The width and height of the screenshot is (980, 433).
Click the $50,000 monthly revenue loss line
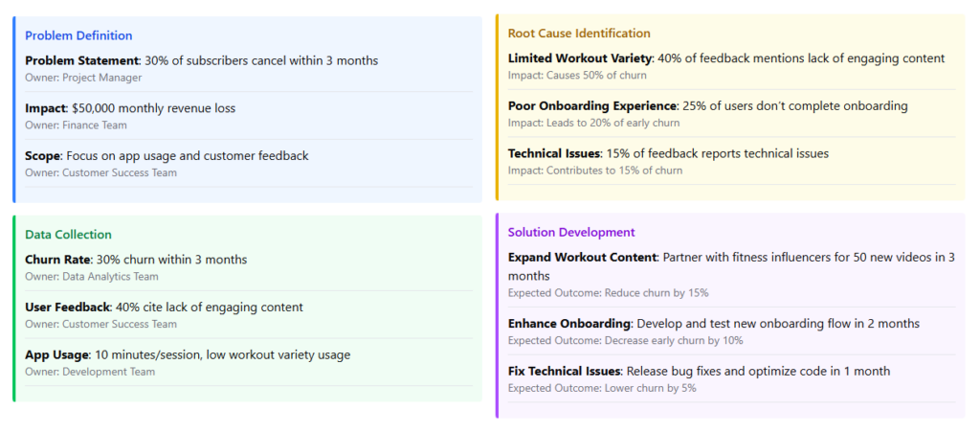(153, 108)
